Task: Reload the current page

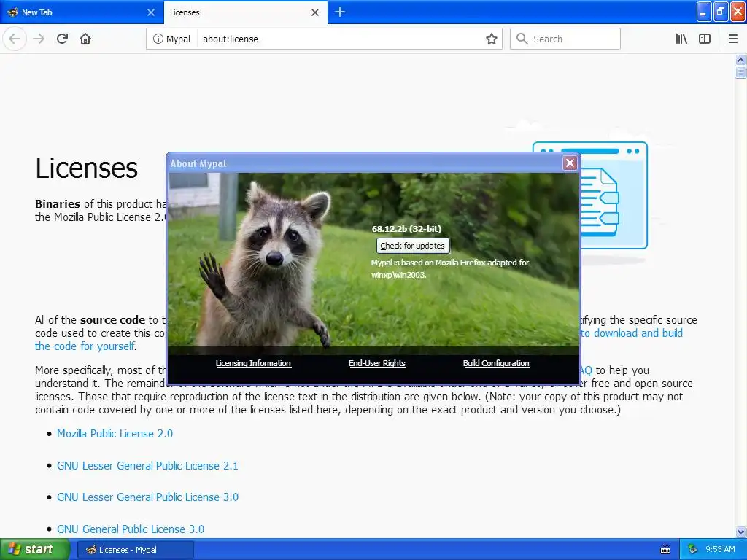Action: click(x=62, y=39)
